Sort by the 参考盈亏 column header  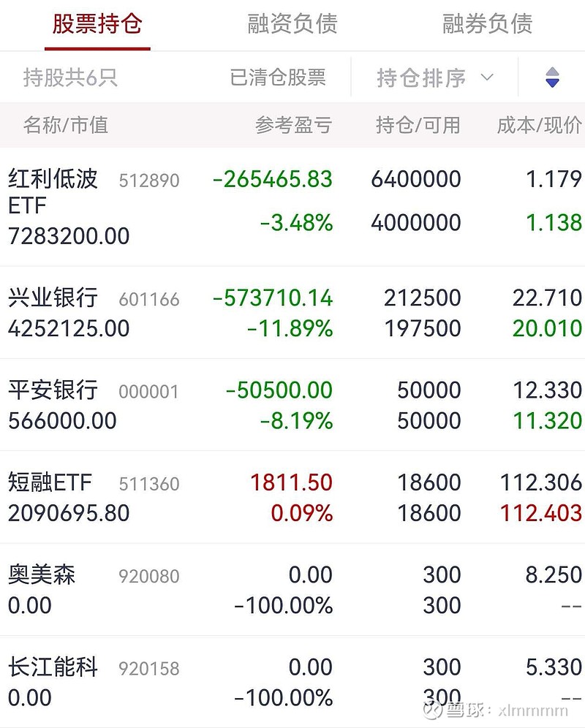click(293, 125)
